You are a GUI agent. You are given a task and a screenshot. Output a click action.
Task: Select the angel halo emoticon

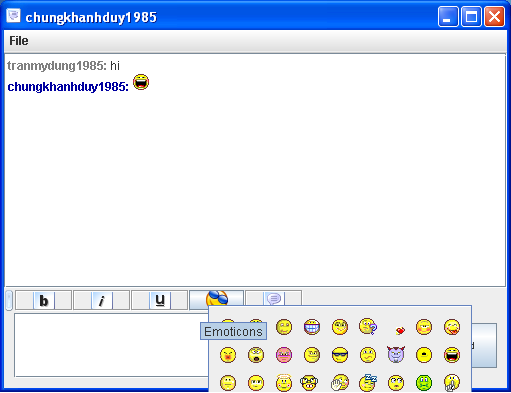click(284, 382)
